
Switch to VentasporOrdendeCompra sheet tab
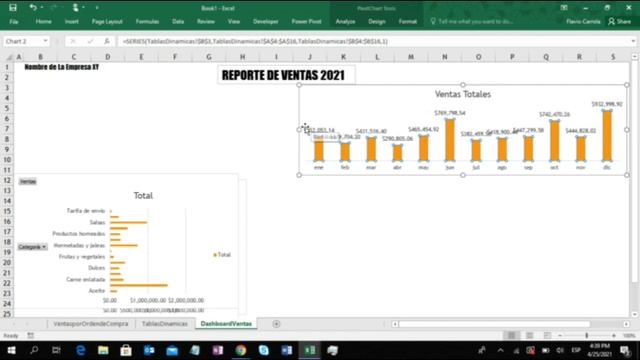click(x=91, y=324)
